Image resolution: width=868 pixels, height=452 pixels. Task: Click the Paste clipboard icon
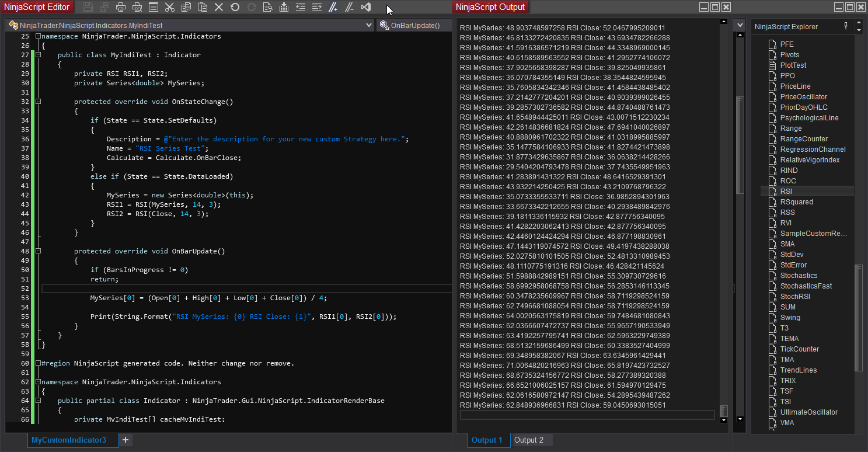202,7
